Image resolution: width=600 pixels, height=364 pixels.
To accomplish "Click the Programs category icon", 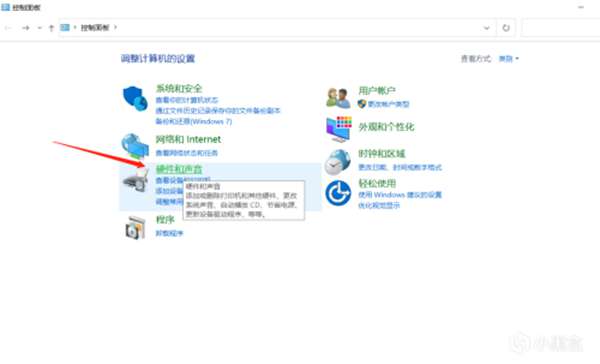I will (x=135, y=228).
